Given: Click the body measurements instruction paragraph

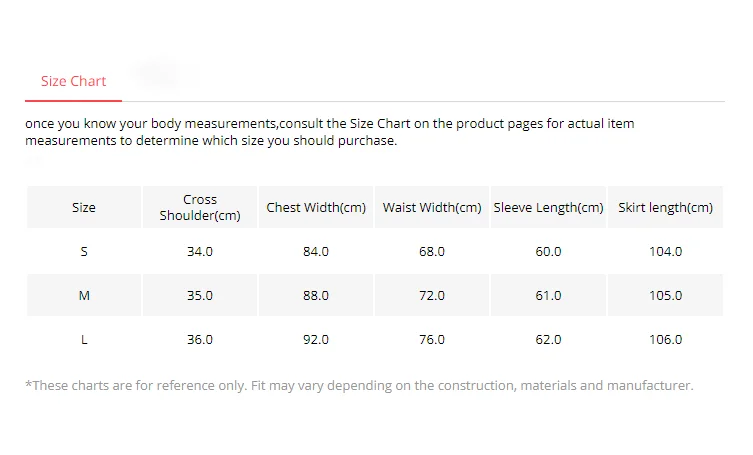Looking at the screenshot, I should pyautogui.click(x=330, y=132).
